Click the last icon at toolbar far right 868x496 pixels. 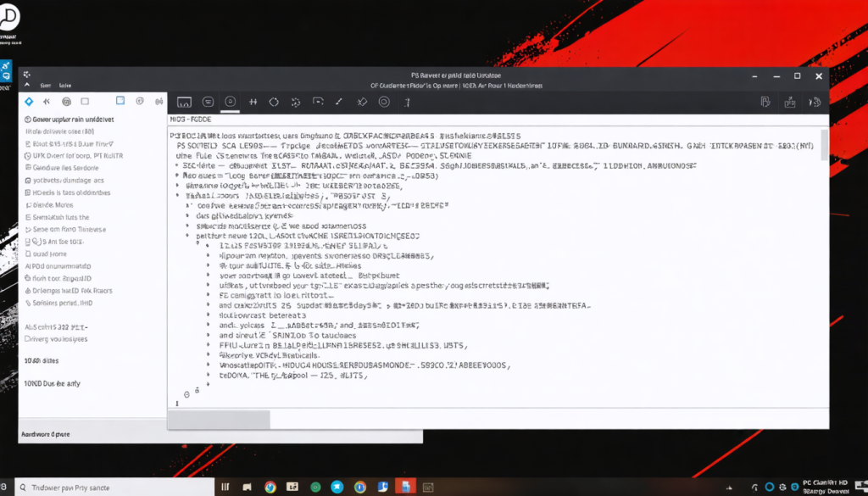tap(815, 102)
